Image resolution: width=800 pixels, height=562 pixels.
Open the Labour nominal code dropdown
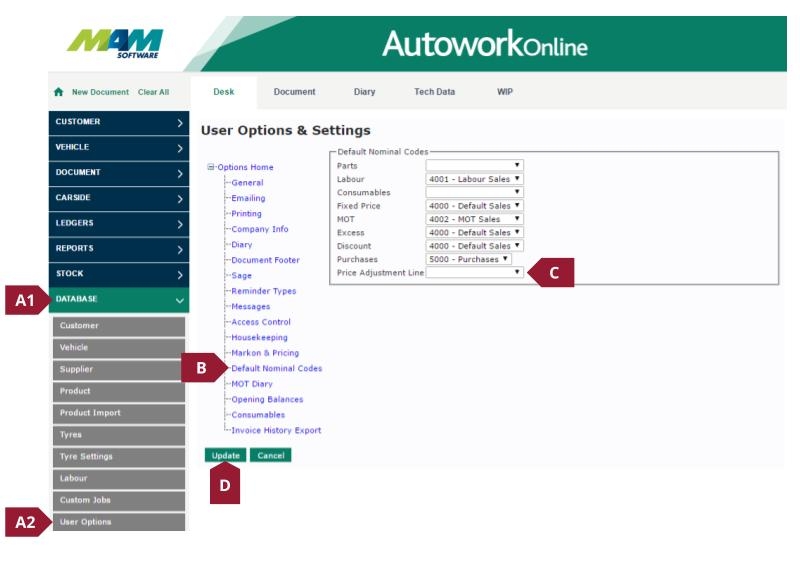(x=474, y=179)
